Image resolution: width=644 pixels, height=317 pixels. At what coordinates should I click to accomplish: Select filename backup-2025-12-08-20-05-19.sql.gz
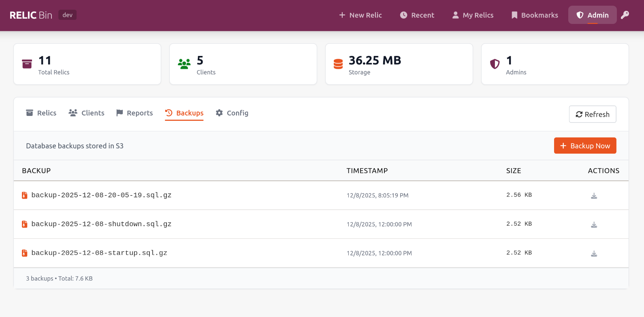pyautogui.click(x=101, y=195)
